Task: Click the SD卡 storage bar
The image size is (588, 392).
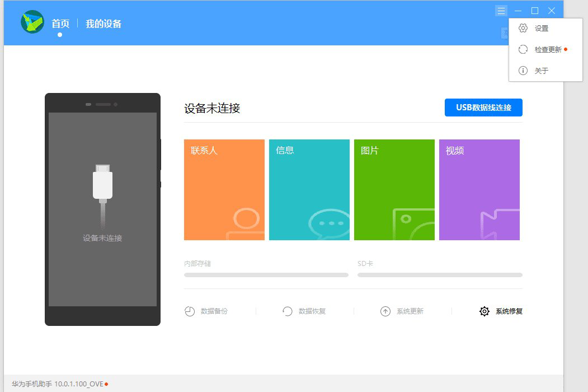Action: (x=439, y=275)
